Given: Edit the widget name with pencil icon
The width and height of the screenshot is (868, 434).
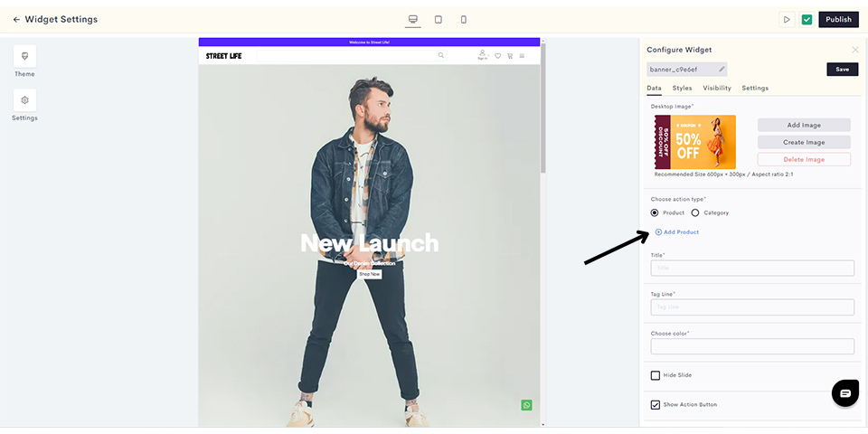Looking at the screenshot, I should (722, 70).
